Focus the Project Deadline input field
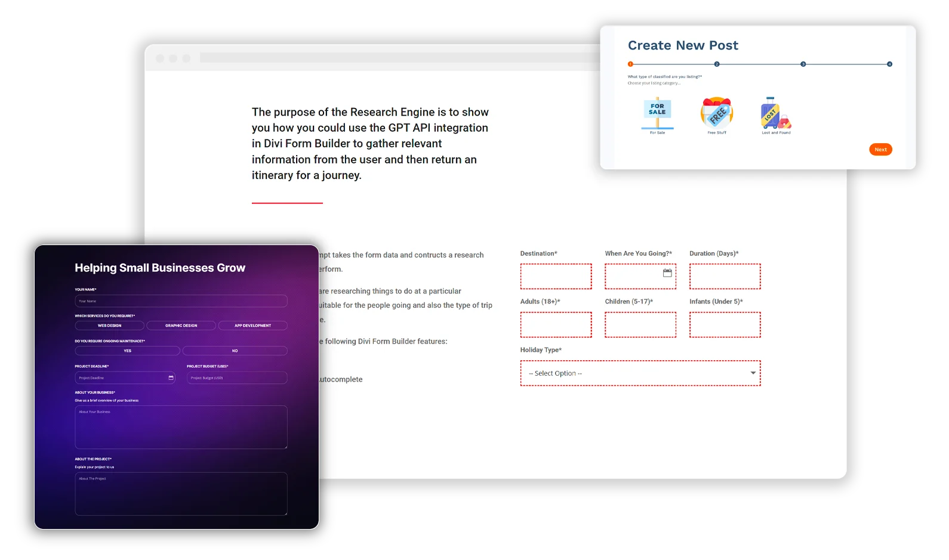 pos(125,378)
